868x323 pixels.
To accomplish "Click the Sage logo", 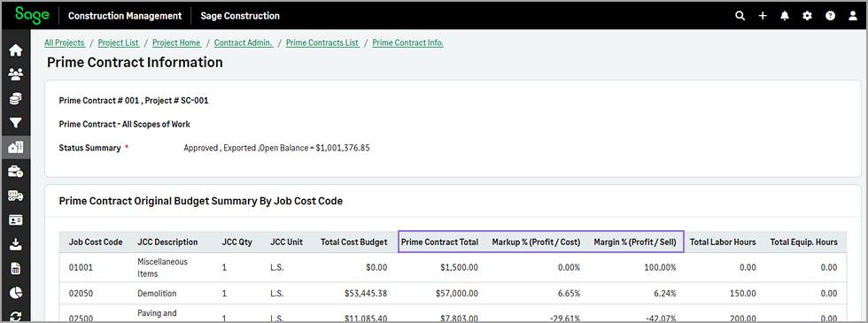I will (32, 15).
